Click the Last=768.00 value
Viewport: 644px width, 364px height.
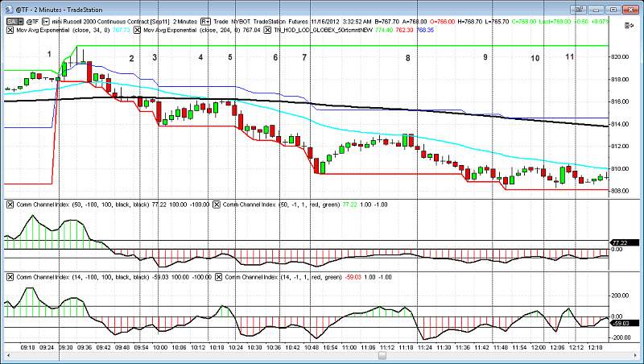tap(555, 22)
